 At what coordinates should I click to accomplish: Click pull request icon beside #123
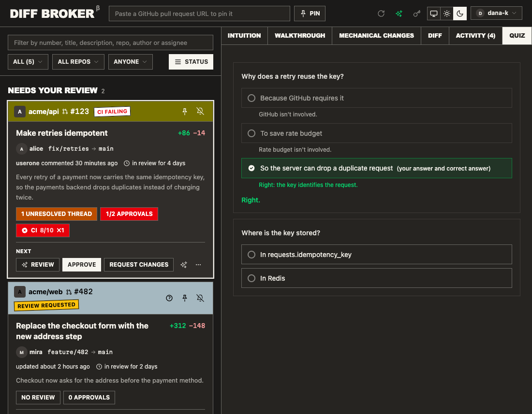click(x=65, y=112)
